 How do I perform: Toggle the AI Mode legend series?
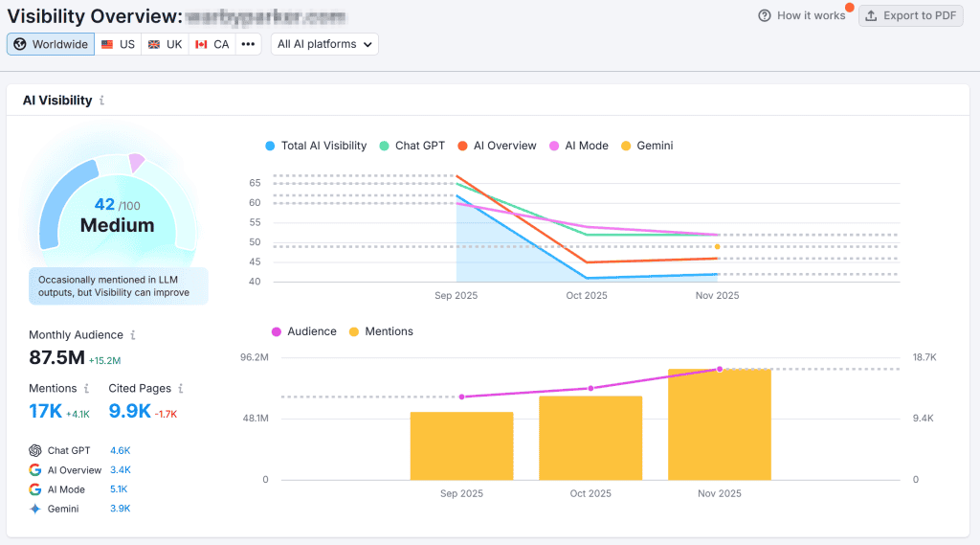(x=579, y=146)
